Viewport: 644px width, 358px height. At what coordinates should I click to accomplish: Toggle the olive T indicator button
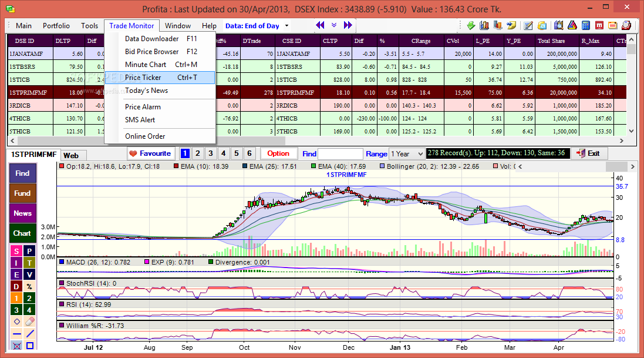coord(29,263)
